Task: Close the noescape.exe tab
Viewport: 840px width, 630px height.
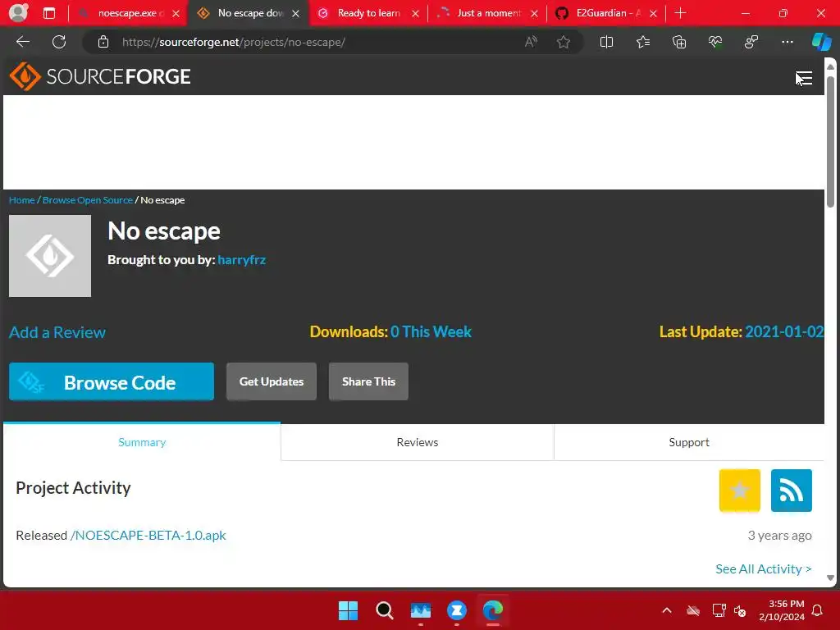Action: click(x=176, y=13)
